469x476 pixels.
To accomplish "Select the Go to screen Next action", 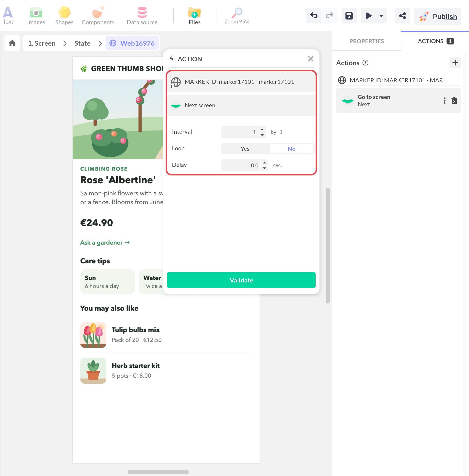I will pyautogui.click(x=398, y=100).
